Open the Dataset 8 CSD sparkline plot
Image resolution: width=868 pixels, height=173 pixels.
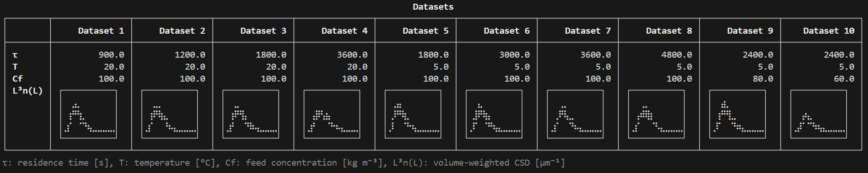(x=656, y=114)
